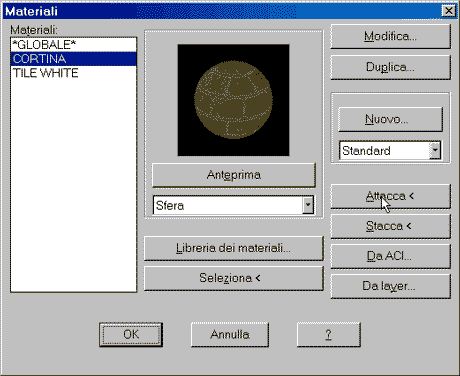Image resolution: width=460 pixels, height=376 pixels.
Task: Open the Da ACI... dialog
Action: 390,256
